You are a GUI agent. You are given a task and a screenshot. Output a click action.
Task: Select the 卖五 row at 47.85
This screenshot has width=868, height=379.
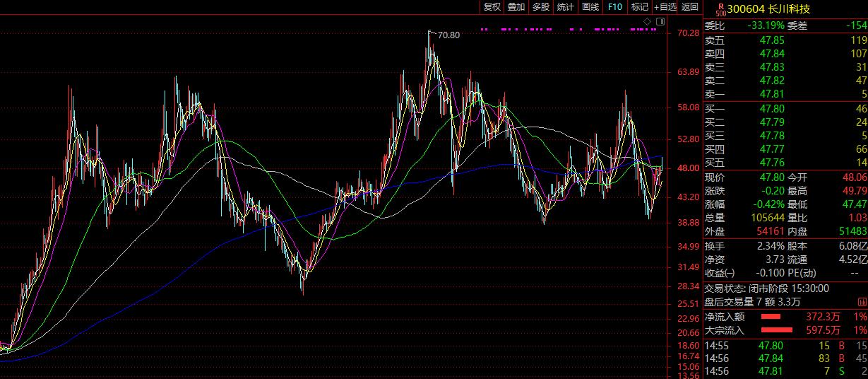coord(785,40)
